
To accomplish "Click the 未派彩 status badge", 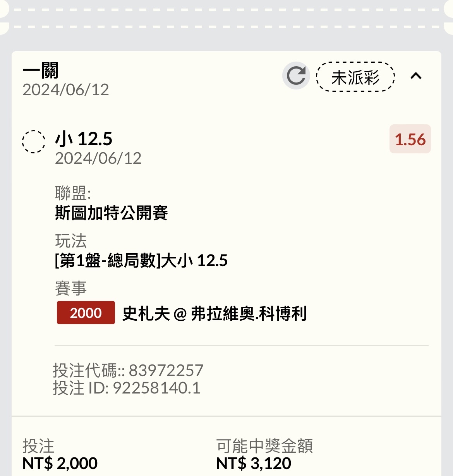I will pos(355,77).
